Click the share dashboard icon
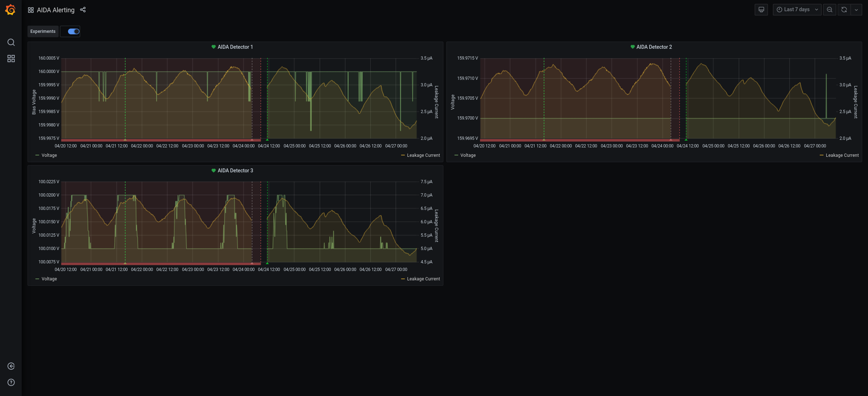The image size is (868, 396). pyautogui.click(x=83, y=10)
